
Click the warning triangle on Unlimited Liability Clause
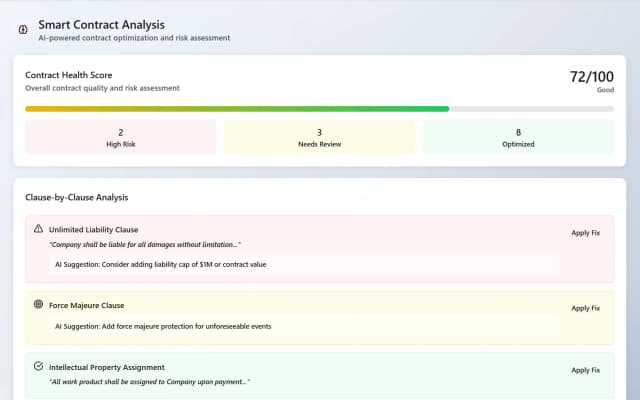tap(38, 229)
